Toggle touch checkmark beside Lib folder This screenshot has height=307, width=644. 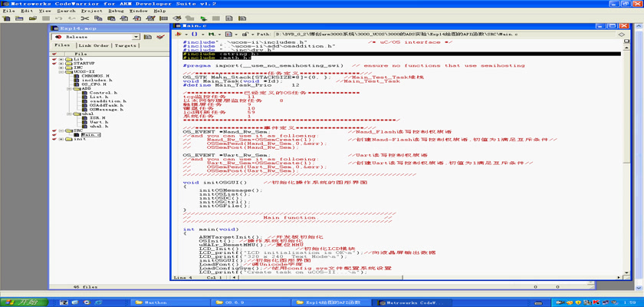(54, 60)
